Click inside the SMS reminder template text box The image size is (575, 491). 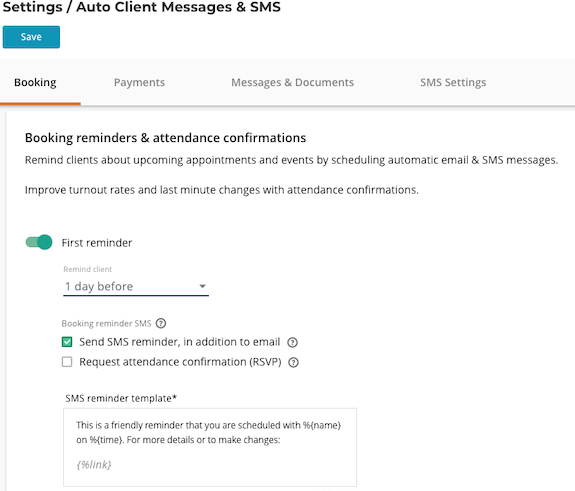[210, 447]
